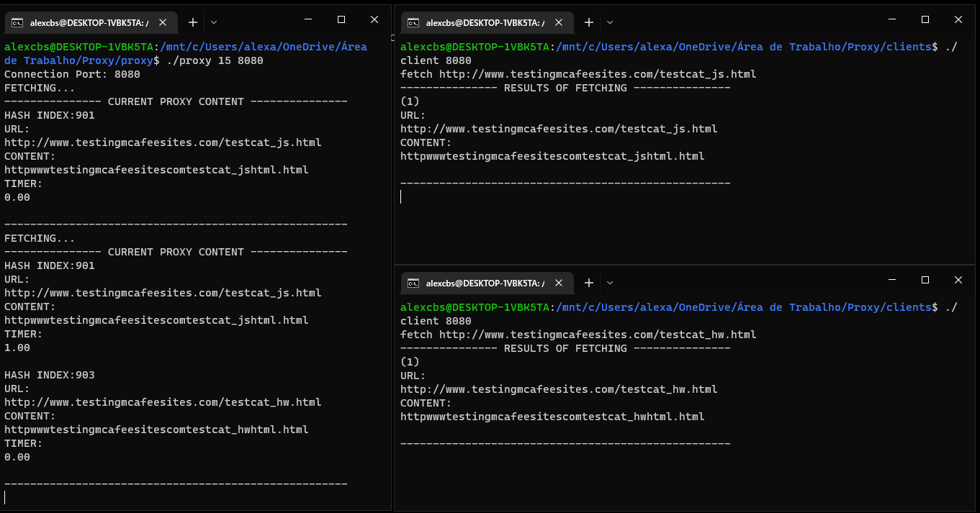Image resolution: width=980 pixels, height=513 pixels.
Task: Click the timer value '1.00' in proxy output
Action: coord(17,348)
